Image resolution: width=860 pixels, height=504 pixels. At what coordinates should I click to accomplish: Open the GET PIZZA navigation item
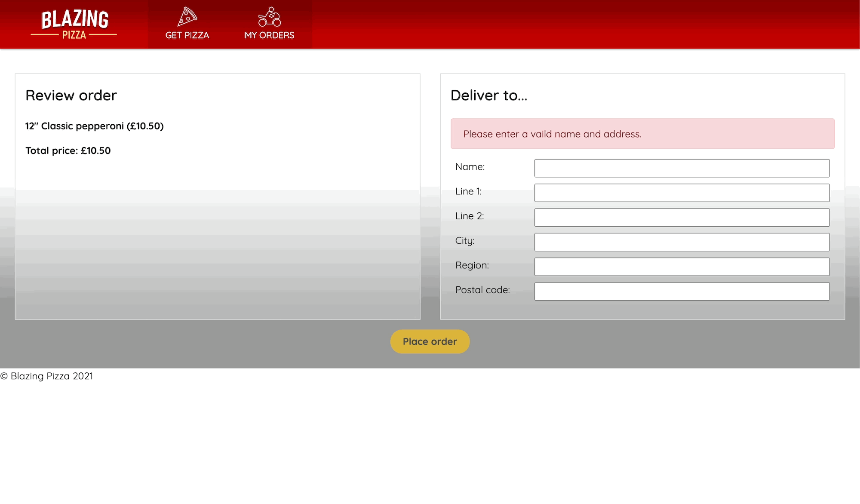click(187, 35)
